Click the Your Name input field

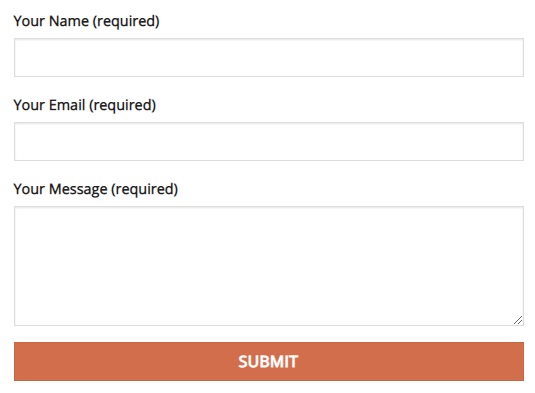point(269,58)
